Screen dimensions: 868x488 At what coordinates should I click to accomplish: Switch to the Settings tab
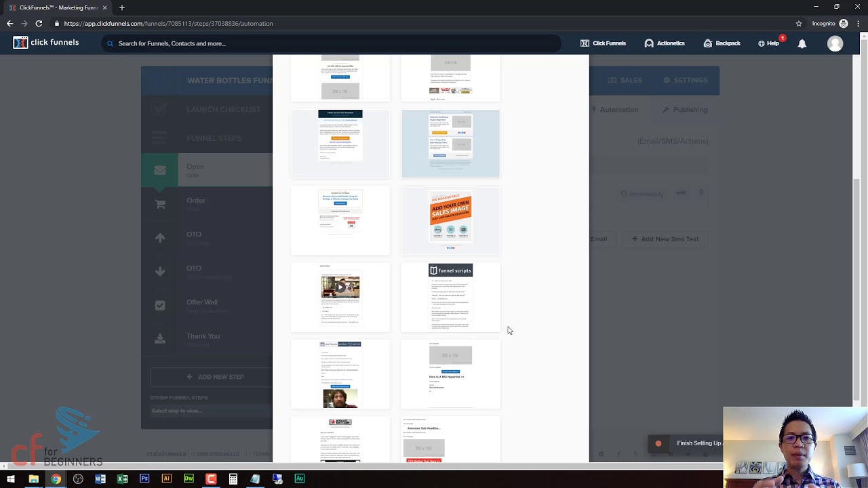pos(685,80)
